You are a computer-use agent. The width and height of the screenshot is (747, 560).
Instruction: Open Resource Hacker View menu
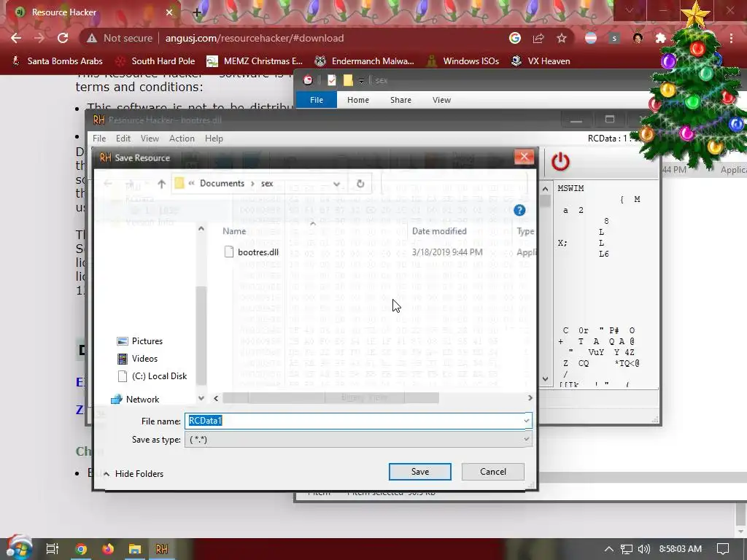point(150,139)
